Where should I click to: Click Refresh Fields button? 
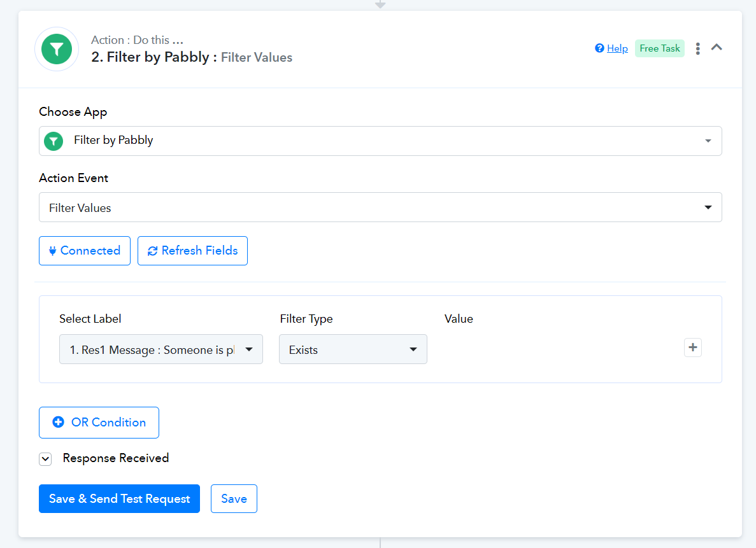(192, 251)
